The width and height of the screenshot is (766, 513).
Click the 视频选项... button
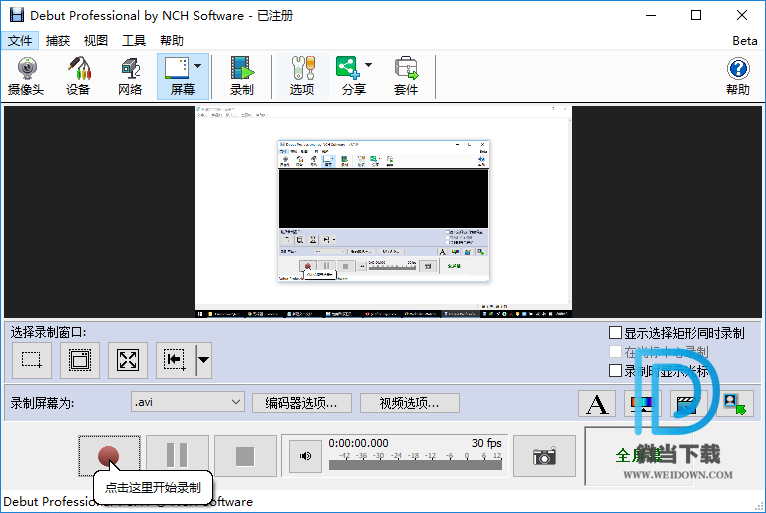click(409, 403)
